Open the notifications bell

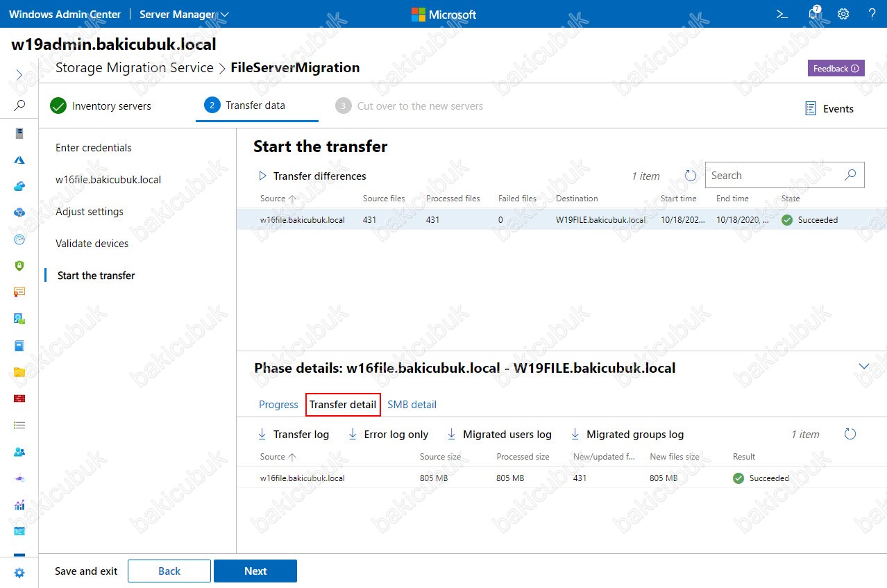pyautogui.click(x=813, y=14)
